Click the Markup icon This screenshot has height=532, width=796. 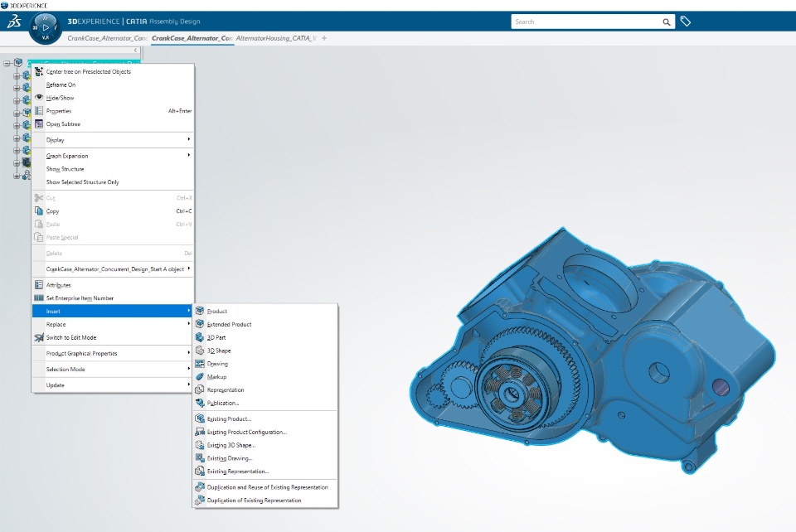pos(200,377)
